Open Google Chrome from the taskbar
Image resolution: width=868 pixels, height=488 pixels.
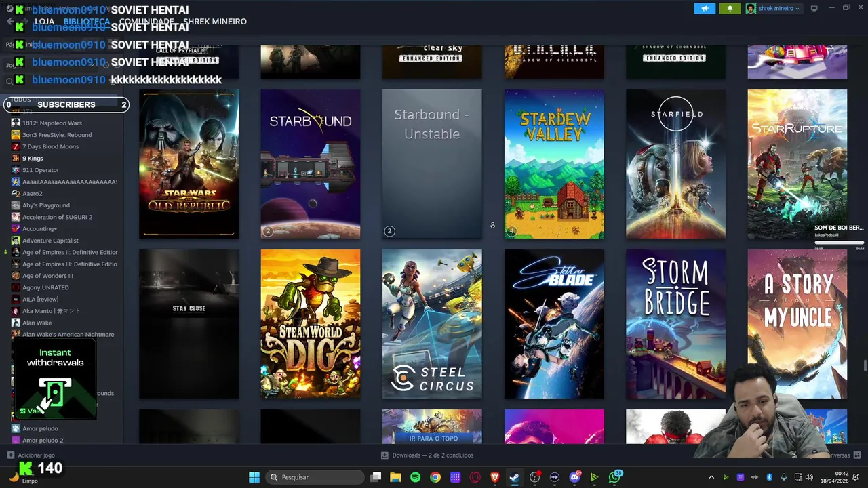tap(435, 477)
